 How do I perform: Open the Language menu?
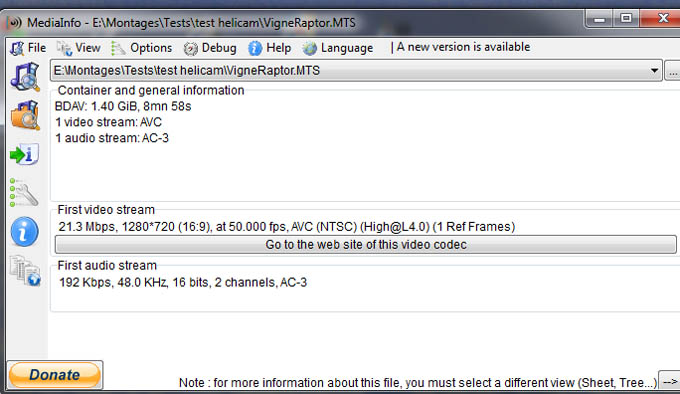(338, 48)
